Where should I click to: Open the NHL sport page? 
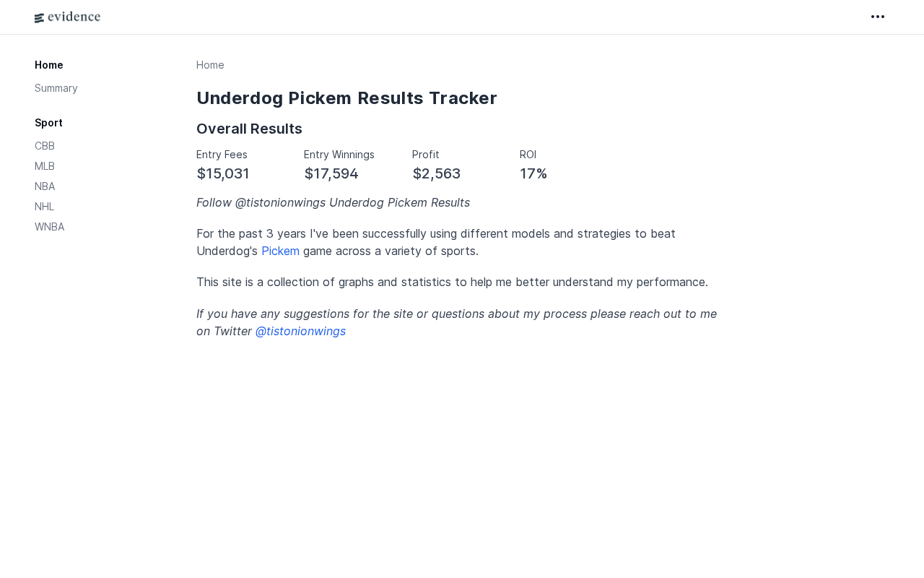tap(44, 207)
